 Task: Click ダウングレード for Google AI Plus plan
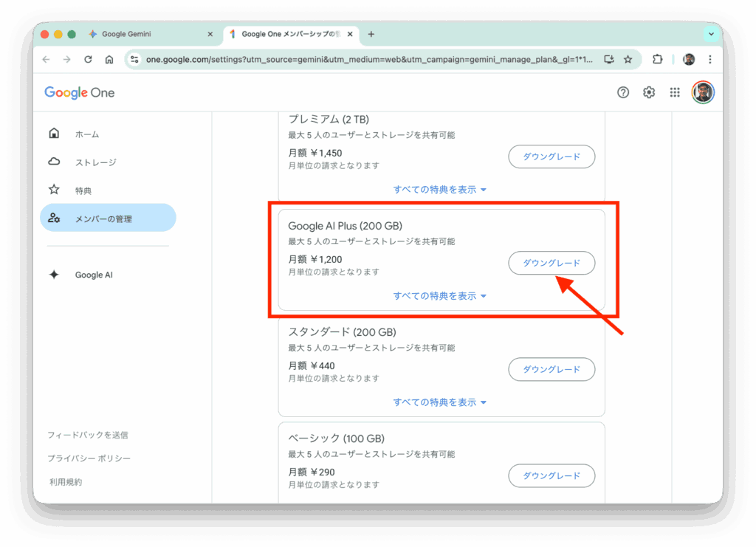[x=551, y=263]
